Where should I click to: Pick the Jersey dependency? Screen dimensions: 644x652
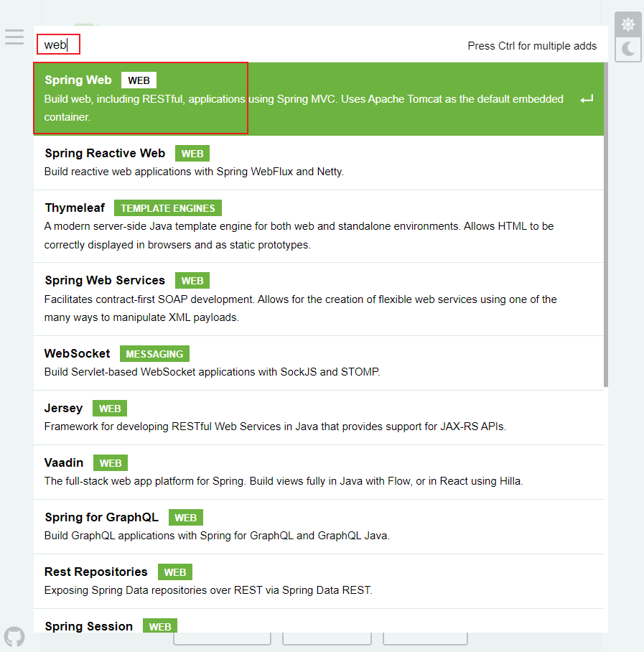click(x=319, y=417)
